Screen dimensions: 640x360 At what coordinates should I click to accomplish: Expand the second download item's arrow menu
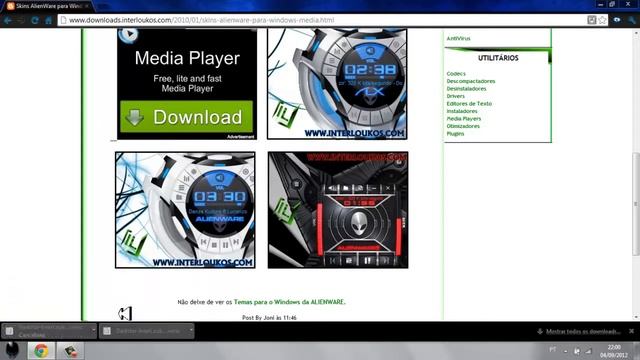click(x=191, y=331)
